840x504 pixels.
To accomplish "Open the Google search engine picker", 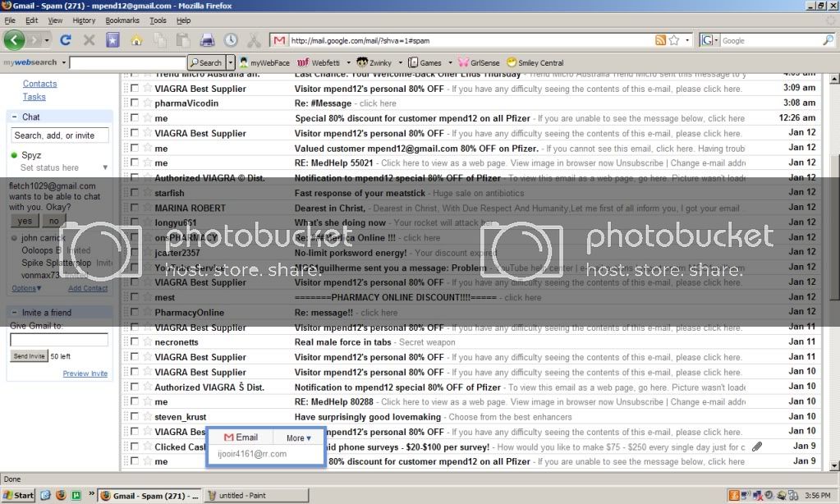I will (709, 40).
